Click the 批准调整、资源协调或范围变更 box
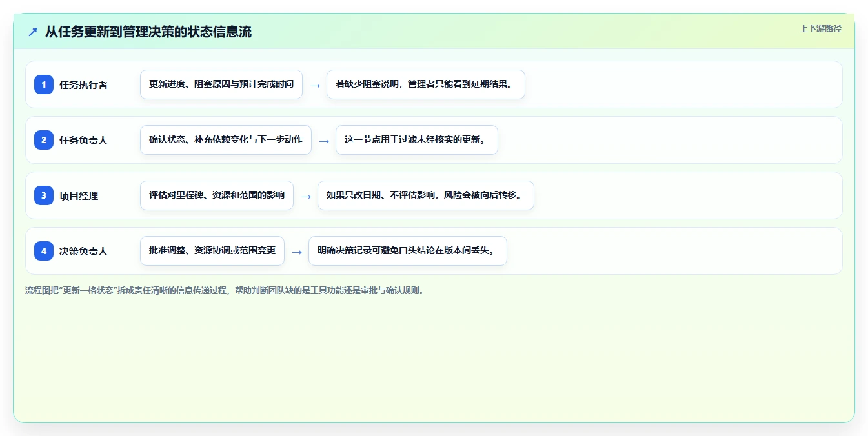Image resolution: width=868 pixels, height=436 pixels. tap(212, 251)
